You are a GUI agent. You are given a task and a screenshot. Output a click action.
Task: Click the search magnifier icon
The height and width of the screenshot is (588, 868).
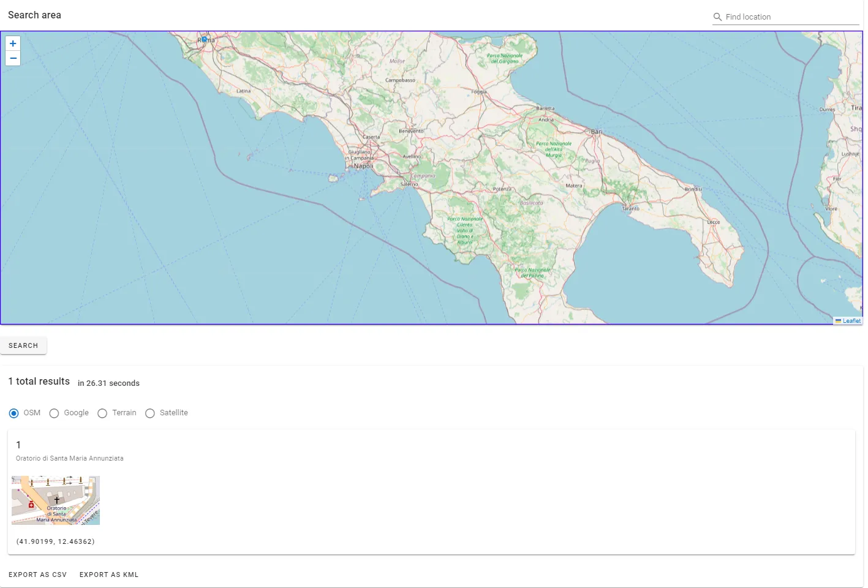tap(717, 17)
